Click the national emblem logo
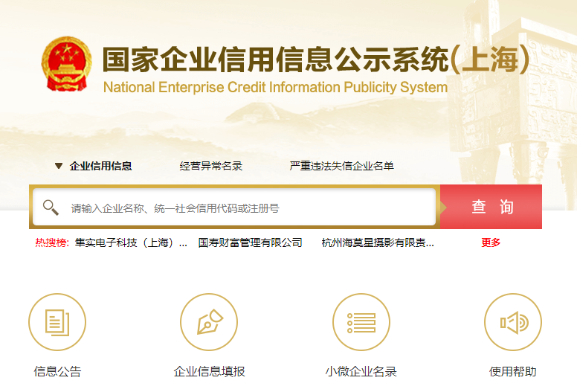Image resolution: width=577 pixels, height=392 pixels. pos(67,64)
